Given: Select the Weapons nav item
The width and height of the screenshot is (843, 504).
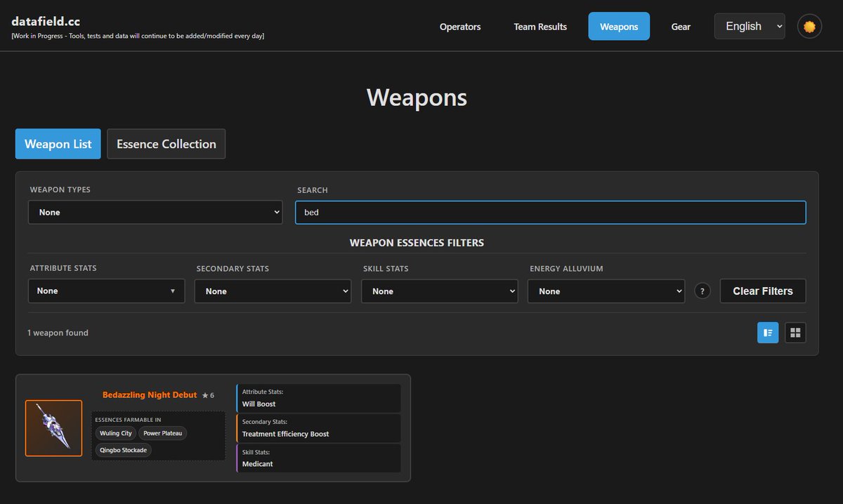Looking at the screenshot, I should point(619,27).
